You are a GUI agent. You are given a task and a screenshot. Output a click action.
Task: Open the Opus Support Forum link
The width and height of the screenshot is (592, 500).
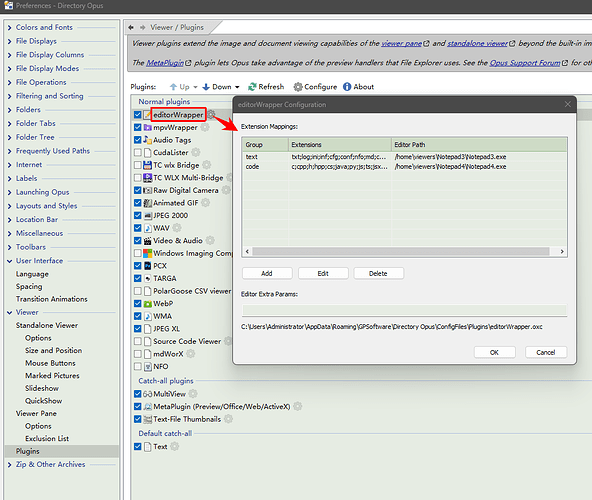(525, 63)
